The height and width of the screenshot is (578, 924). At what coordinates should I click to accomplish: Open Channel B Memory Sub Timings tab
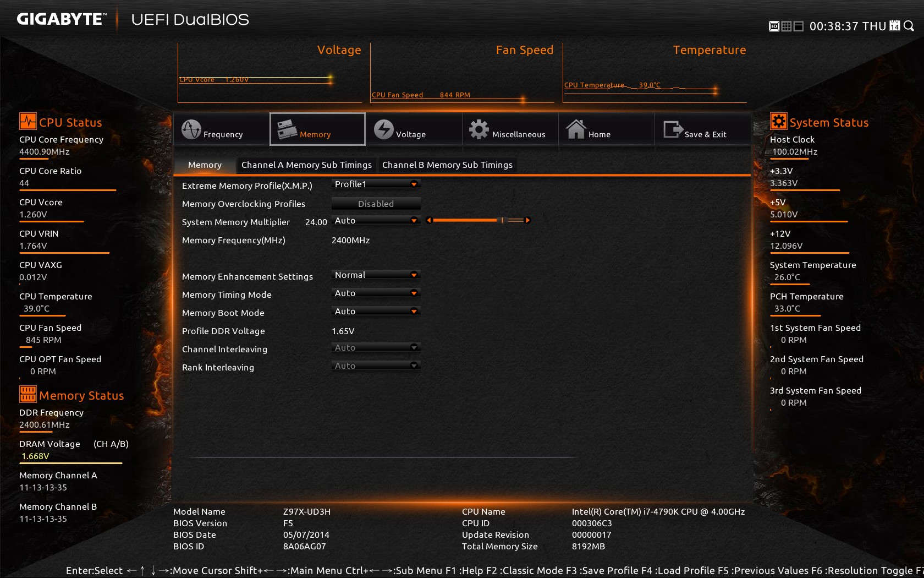(447, 165)
